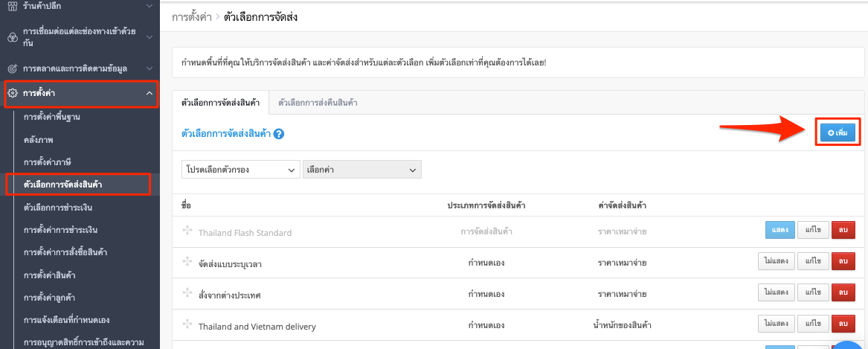Viewport: 868px width, 349px height.
Task: Click the สั่งจากต่างประเทศ name
Action: 229,295
